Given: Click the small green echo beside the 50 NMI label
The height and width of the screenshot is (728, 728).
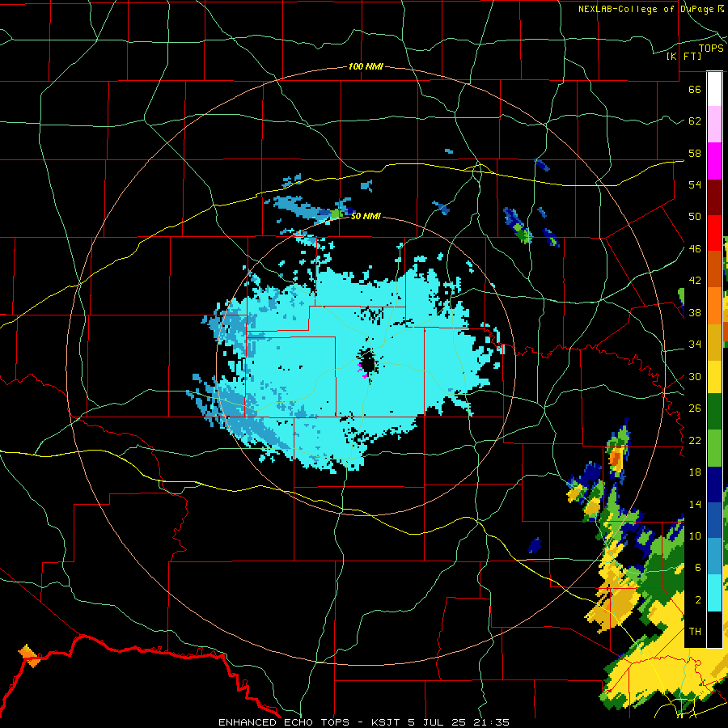Looking at the screenshot, I should (x=336, y=214).
